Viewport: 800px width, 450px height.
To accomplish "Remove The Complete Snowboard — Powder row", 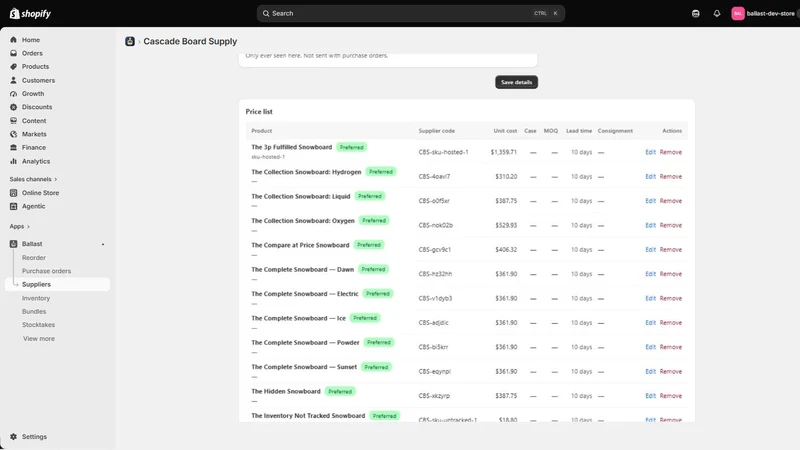I will point(670,347).
